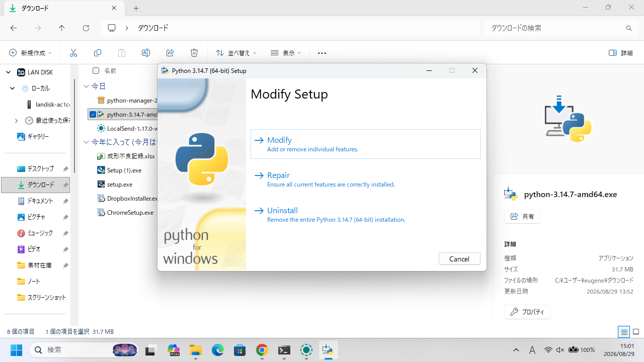Click the Cut scissors icon in Explorer toolbar
644x362 pixels.
pyautogui.click(x=73, y=53)
